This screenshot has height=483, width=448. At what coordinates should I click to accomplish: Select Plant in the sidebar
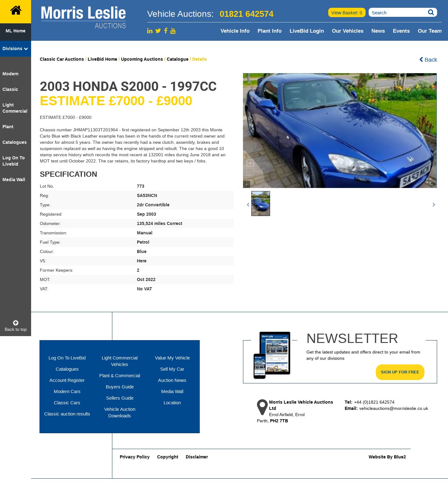pyautogui.click(x=8, y=127)
